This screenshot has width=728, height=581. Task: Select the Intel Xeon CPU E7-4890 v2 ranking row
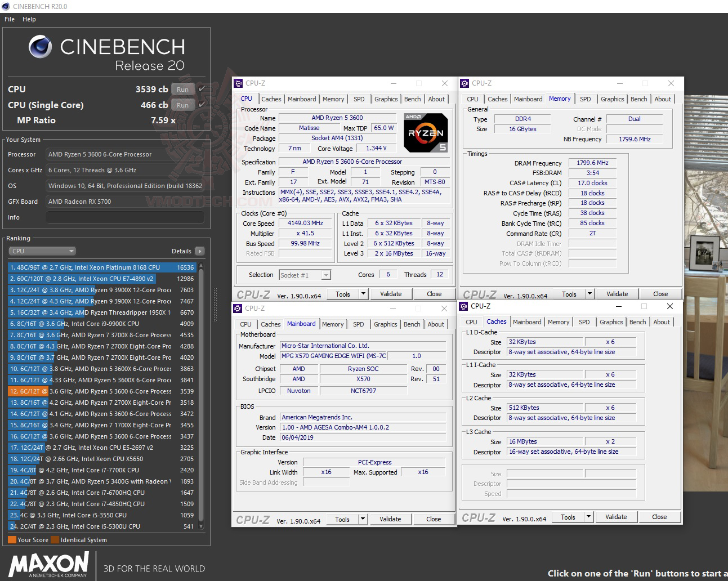point(102,279)
